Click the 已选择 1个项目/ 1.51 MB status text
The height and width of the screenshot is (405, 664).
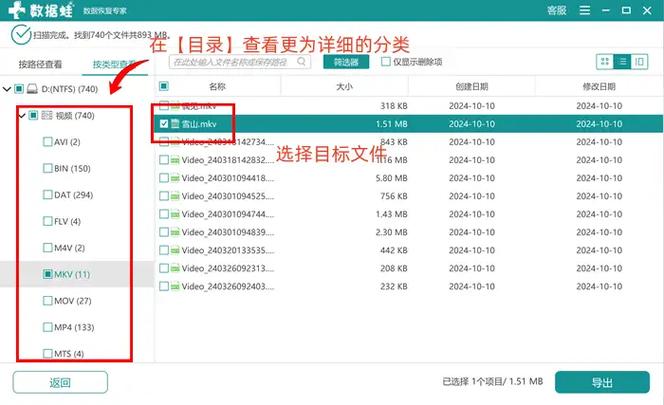point(492,382)
